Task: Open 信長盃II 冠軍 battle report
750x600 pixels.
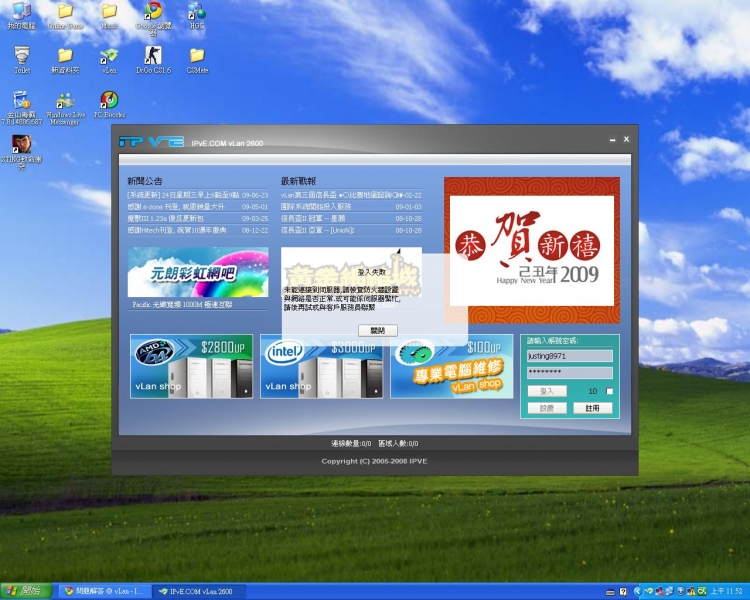Action: [x=351, y=218]
